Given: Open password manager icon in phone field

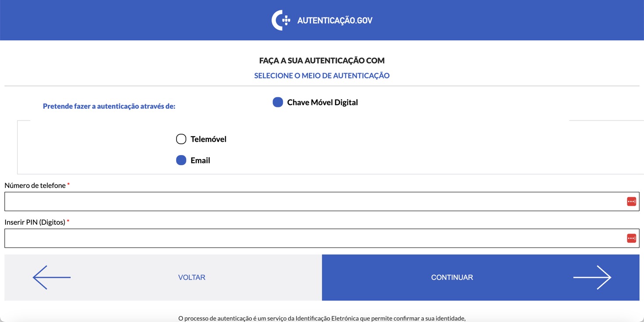Looking at the screenshot, I should point(631,202).
